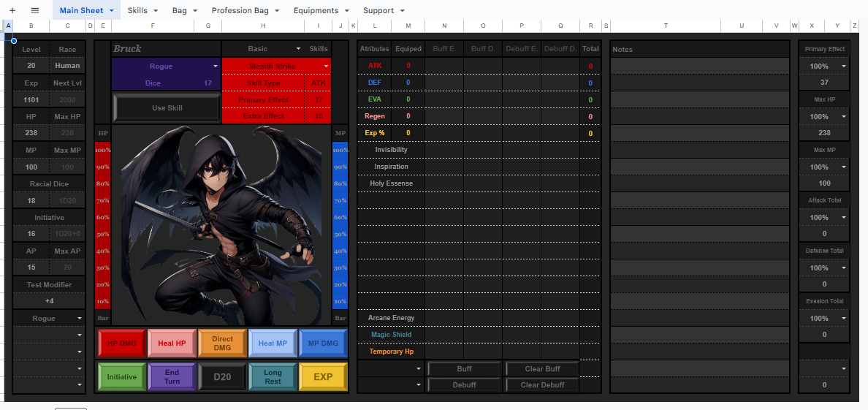Viewport: 868px width, 410px height.
Task: Click the add sheet plus icon
Action: coord(12,10)
